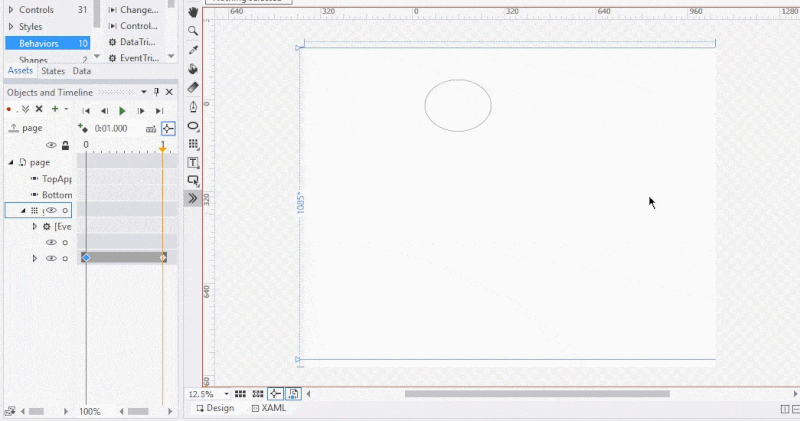This screenshot has height=421, width=800.
Task: Return scope to page with up-arrow icon
Action: tap(13, 128)
